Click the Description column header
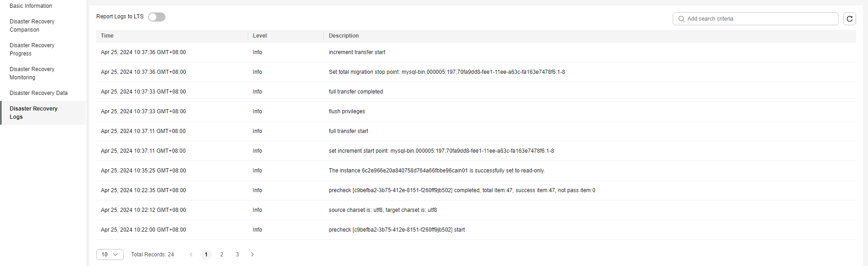Image resolution: width=868 pixels, height=266 pixels. 344,36
